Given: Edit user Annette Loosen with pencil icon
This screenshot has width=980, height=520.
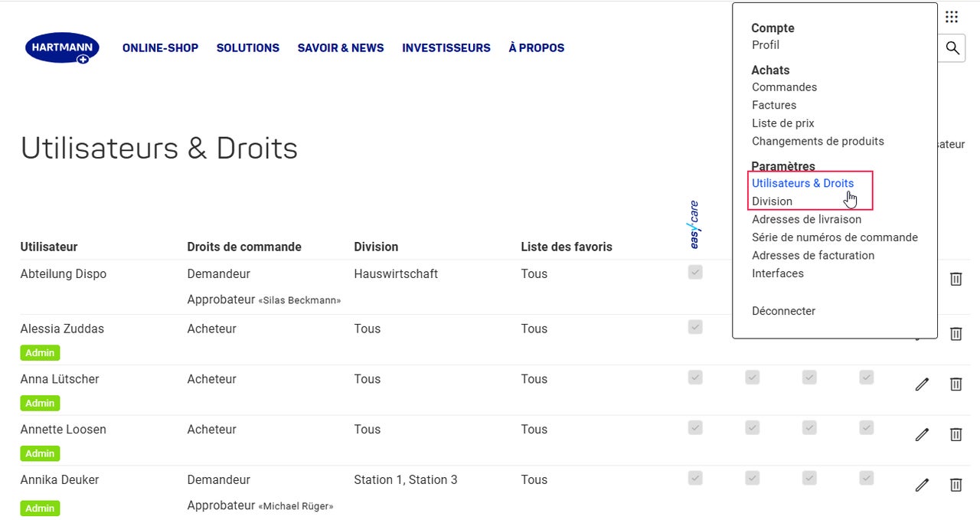Looking at the screenshot, I should (922, 435).
